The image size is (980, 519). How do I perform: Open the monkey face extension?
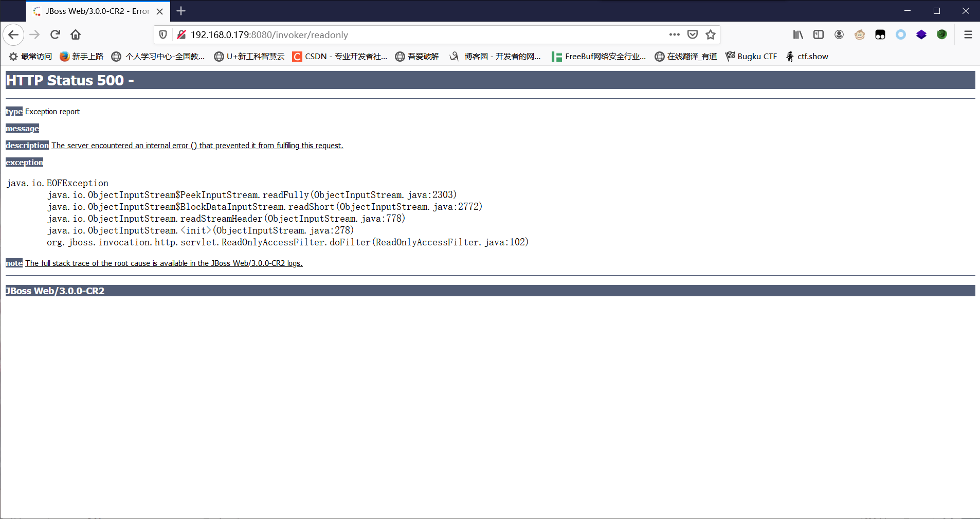pyautogui.click(x=860, y=34)
